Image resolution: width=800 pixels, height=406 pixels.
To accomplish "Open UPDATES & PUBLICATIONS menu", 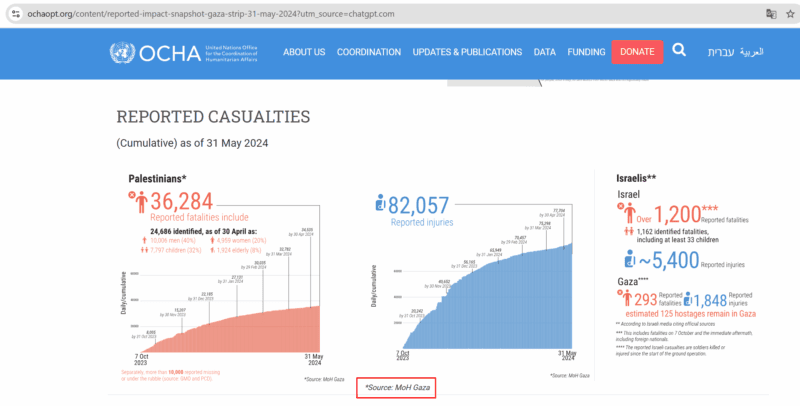I will pos(467,52).
